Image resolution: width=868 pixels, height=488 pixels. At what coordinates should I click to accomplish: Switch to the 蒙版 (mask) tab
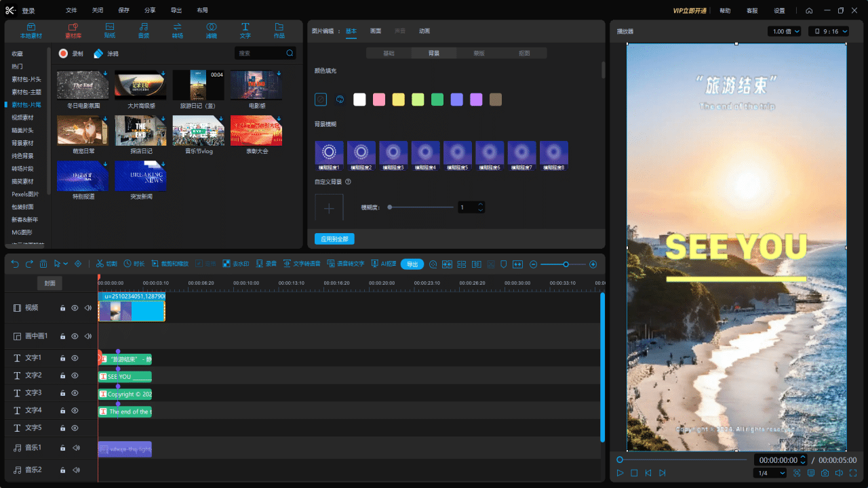tap(479, 53)
